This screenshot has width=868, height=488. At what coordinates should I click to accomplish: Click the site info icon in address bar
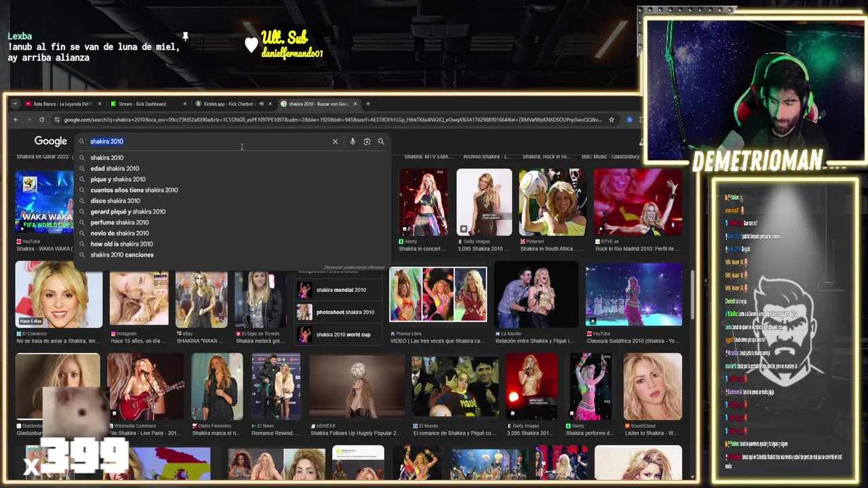pyautogui.click(x=57, y=120)
